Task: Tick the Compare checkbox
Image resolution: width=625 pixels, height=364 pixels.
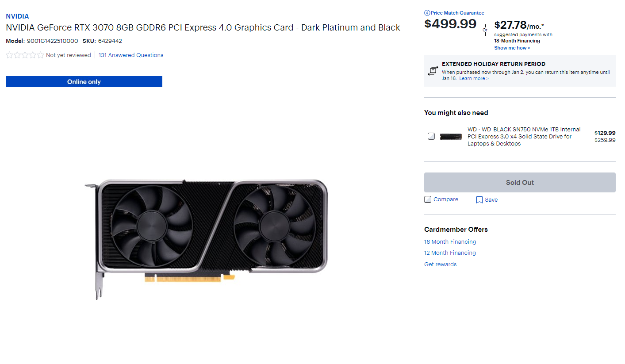Action: [428, 199]
